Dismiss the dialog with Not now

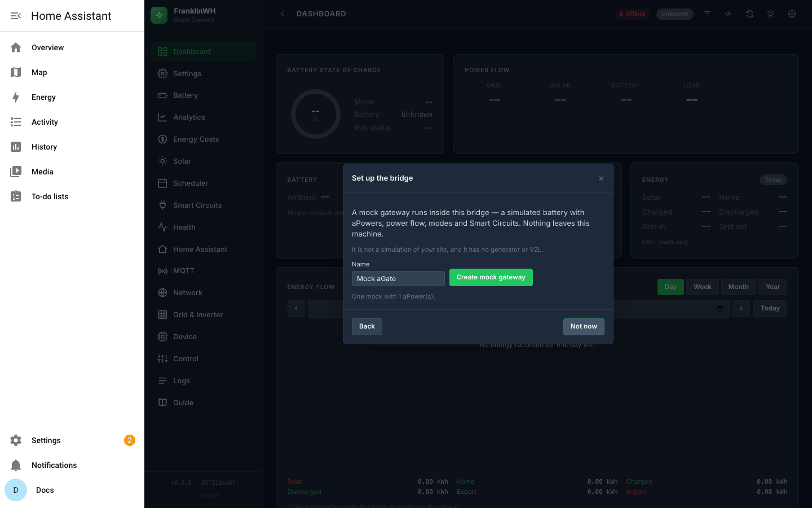pos(584,327)
